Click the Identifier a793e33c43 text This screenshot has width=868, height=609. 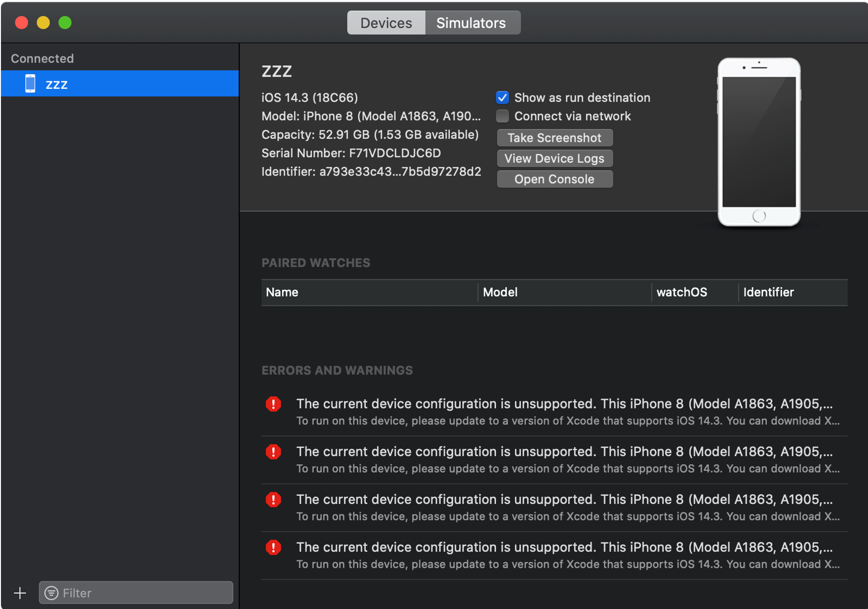371,172
